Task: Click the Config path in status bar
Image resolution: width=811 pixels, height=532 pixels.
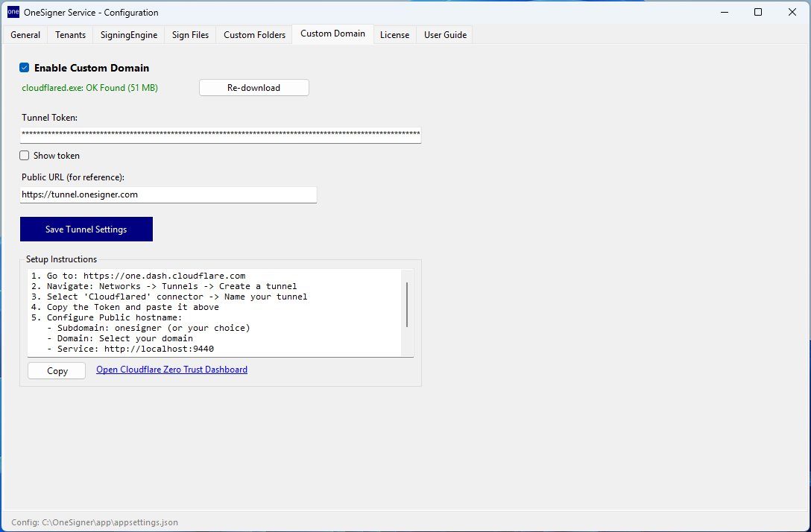Action: pos(95,522)
